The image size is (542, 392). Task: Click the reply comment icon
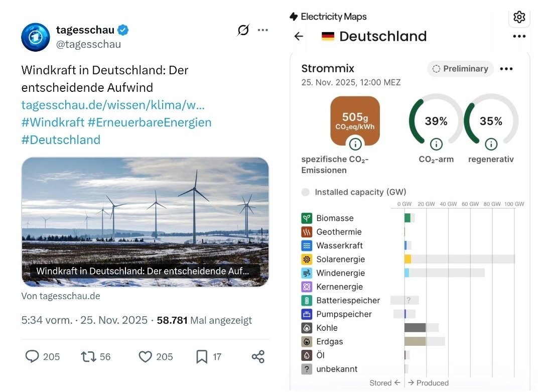point(33,356)
